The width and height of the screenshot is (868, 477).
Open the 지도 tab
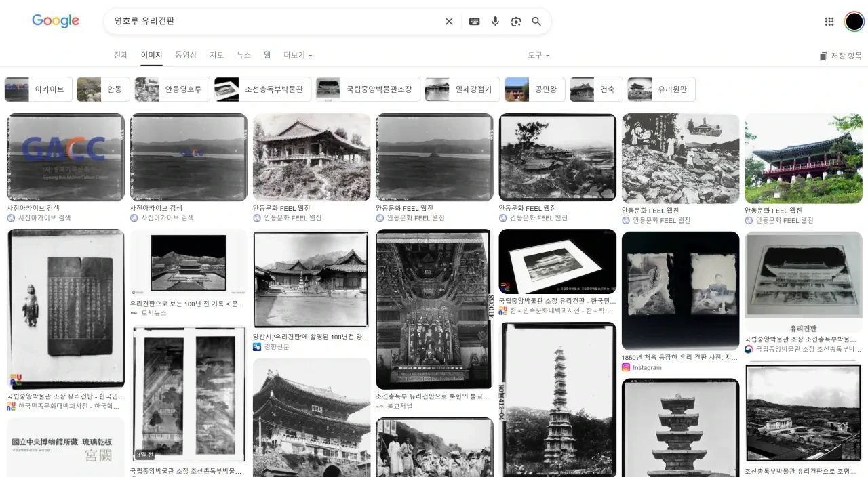coord(216,55)
